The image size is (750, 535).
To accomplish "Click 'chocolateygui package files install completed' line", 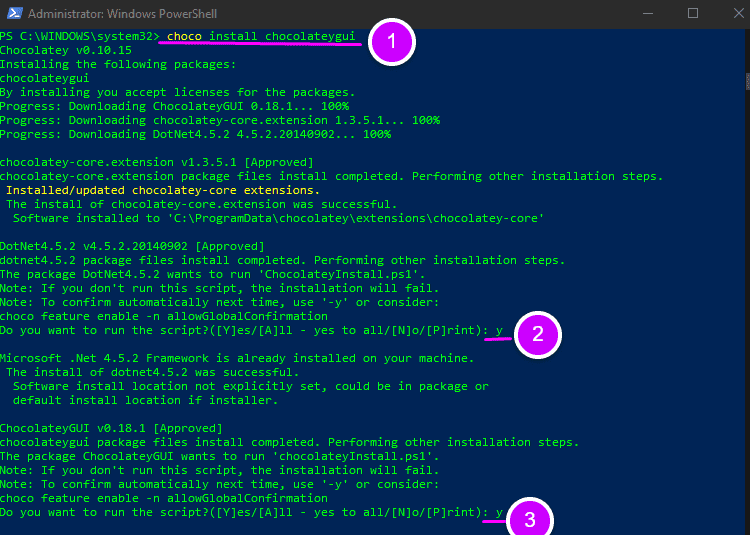I will [289, 442].
